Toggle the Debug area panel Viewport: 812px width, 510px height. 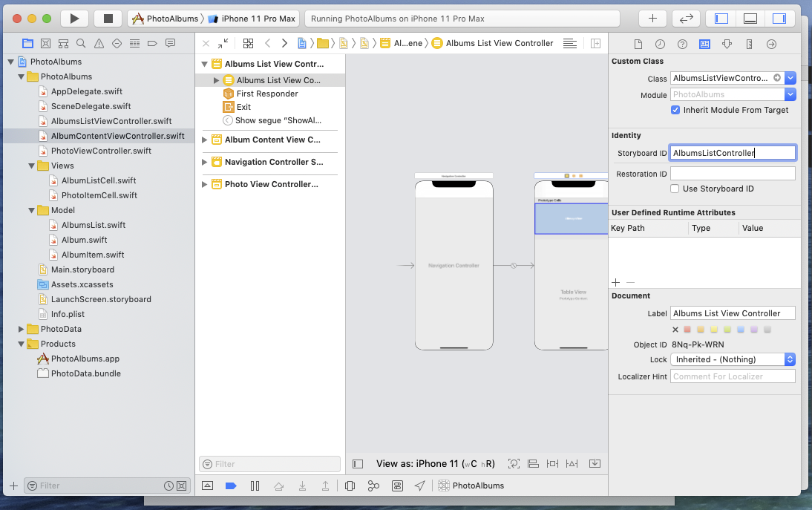[x=750, y=19]
